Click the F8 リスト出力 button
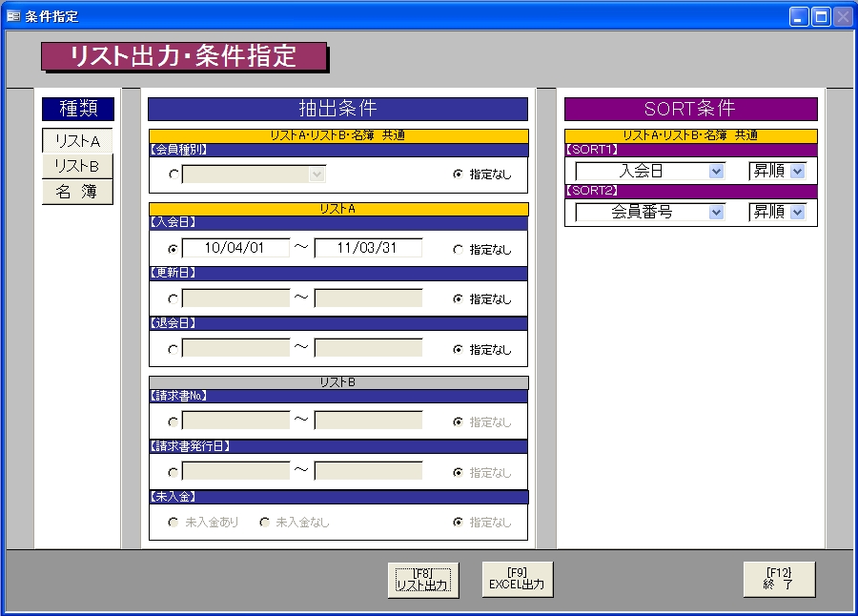 pos(423,580)
